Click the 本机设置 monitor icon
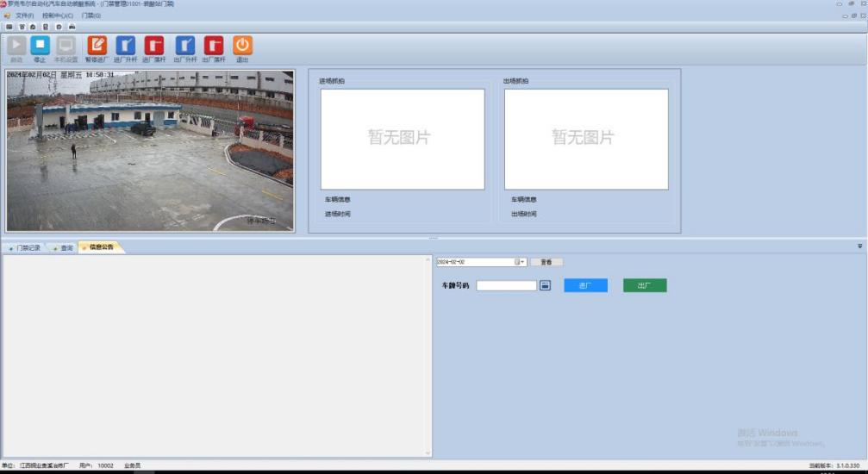Viewport: 868px width, 474px height. click(66, 46)
